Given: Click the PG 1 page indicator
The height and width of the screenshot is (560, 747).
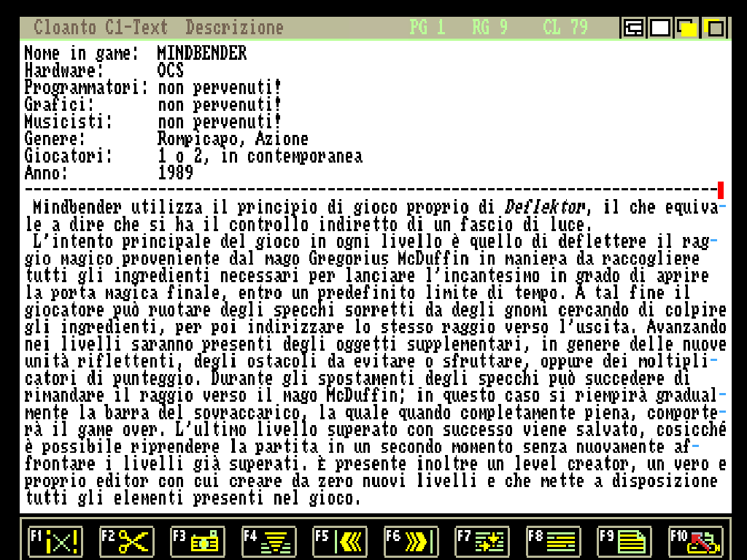Looking at the screenshot, I should pos(427,28).
